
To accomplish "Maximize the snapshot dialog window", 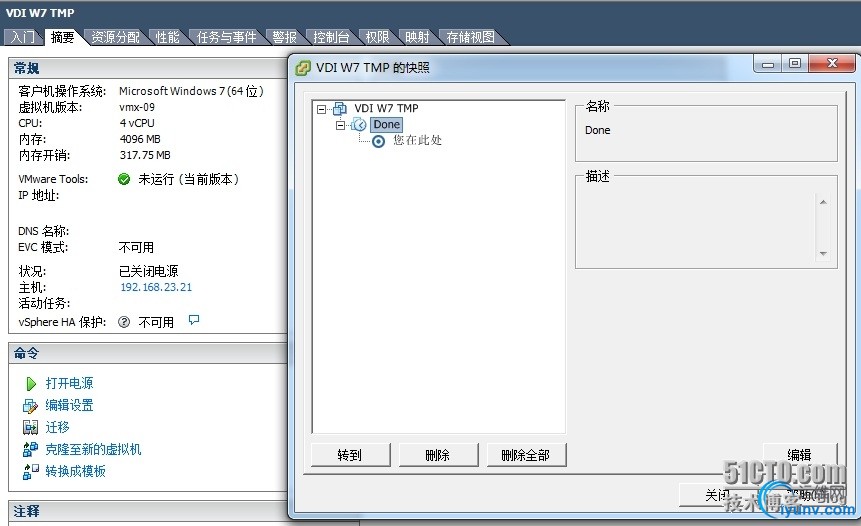I will (795, 64).
